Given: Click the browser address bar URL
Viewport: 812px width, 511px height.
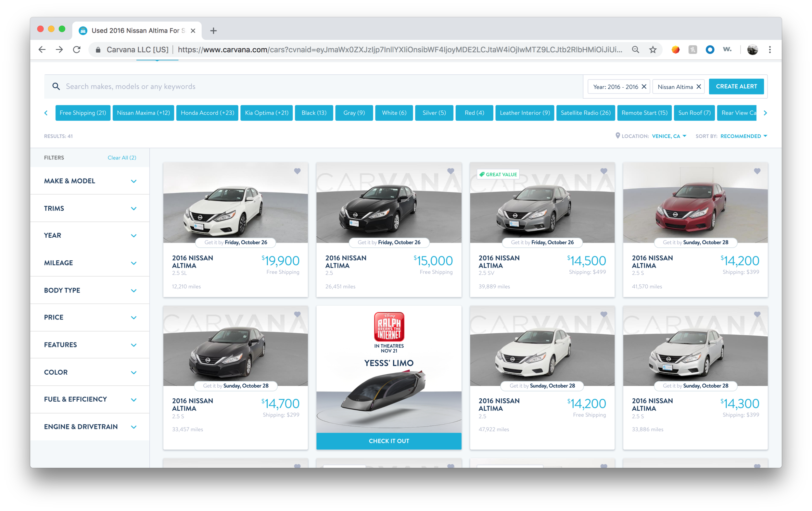Looking at the screenshot, I should point(400,50).
